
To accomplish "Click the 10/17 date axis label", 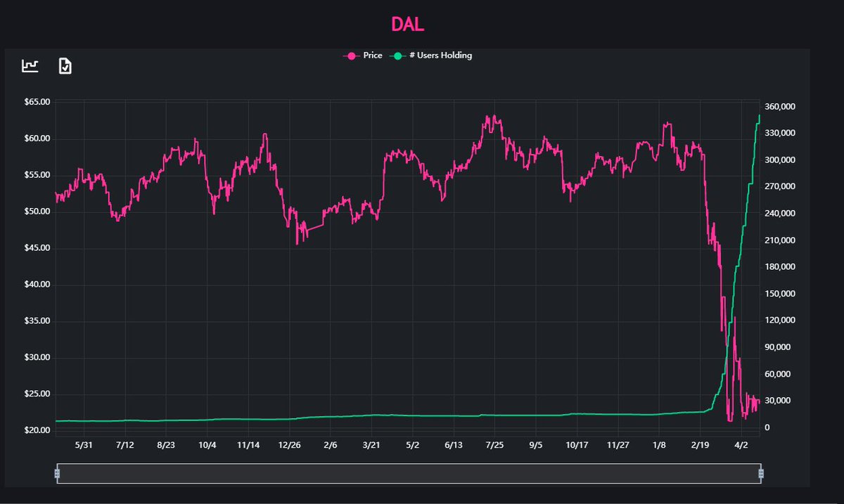I will click(577, 446).
